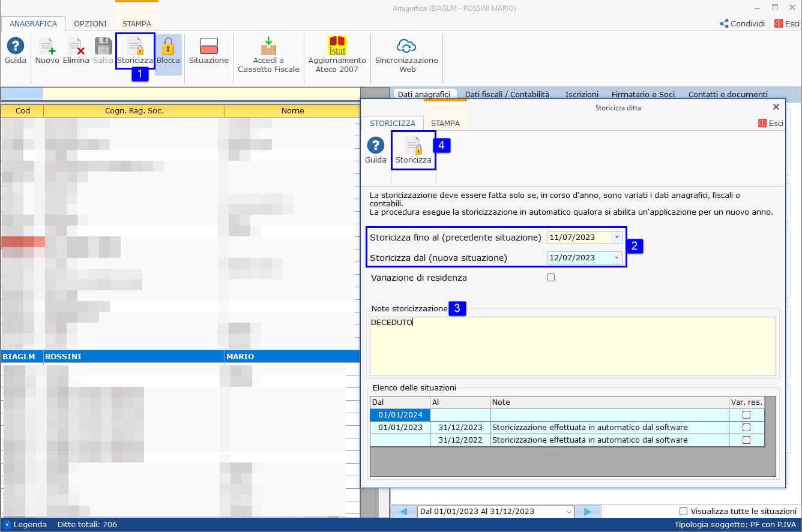Click Esci inside the Storicizza ditta dialog
The height and width of the screenshot is (532, 802).
(771, 123)
